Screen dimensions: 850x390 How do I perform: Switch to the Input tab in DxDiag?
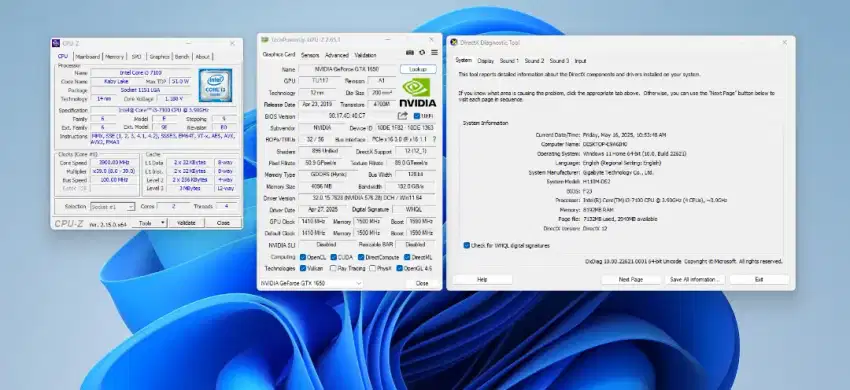click(x=580, y=61)
